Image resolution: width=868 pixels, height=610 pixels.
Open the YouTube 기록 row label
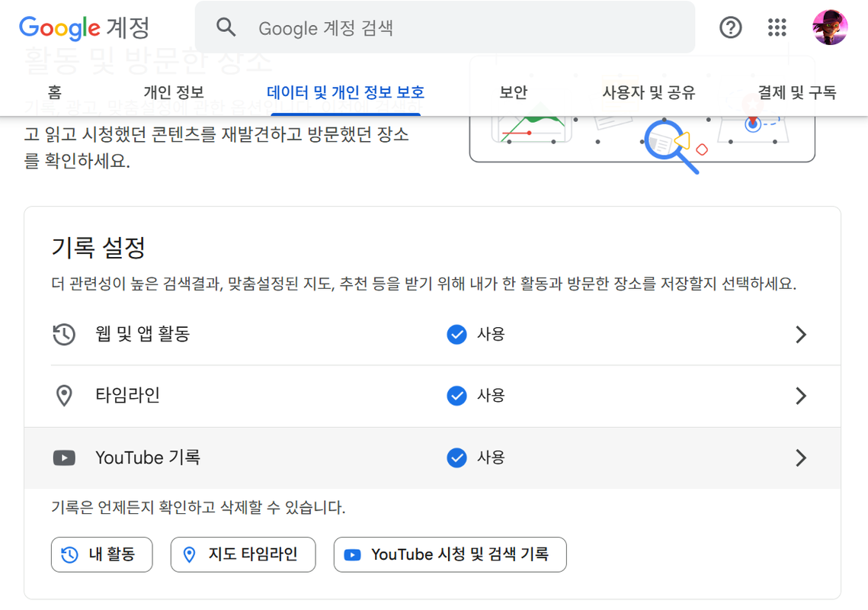pyautogui.click(x=148, y=457)
